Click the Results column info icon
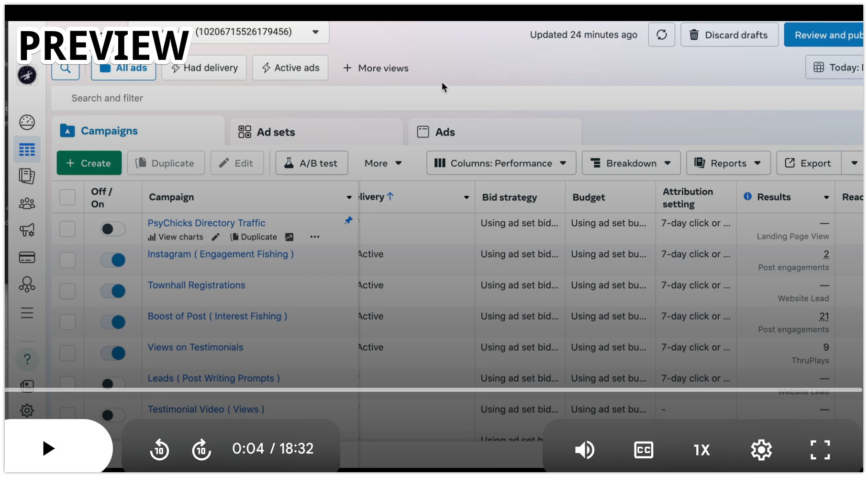The image size is (868, 477). (747, 196)
